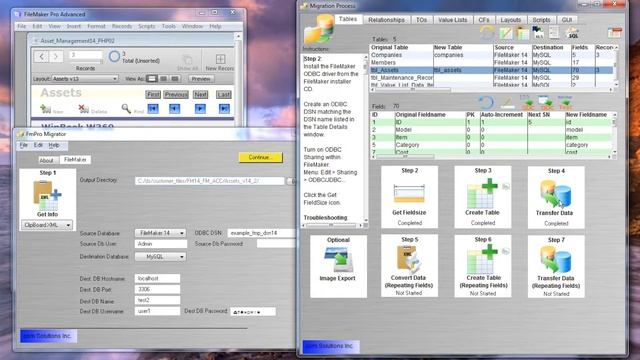
Task: Click Step 7 Transfer Data Repeating Fields icon
Action: click(x=556, y=260)
